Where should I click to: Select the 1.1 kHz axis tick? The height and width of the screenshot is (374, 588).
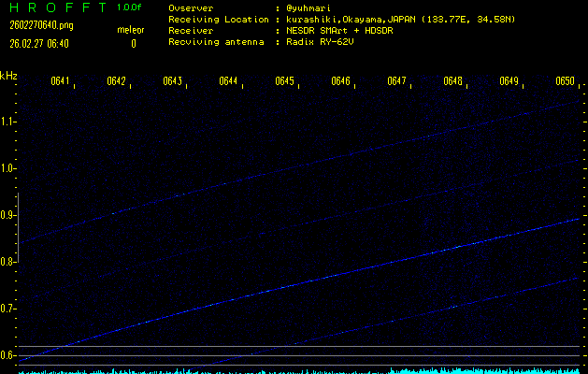point(8,122)
